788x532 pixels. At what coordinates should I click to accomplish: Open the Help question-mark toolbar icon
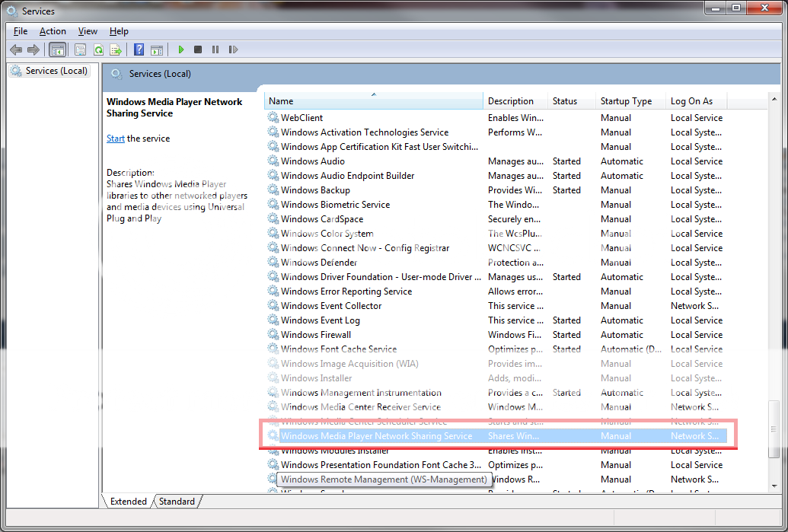139,49
